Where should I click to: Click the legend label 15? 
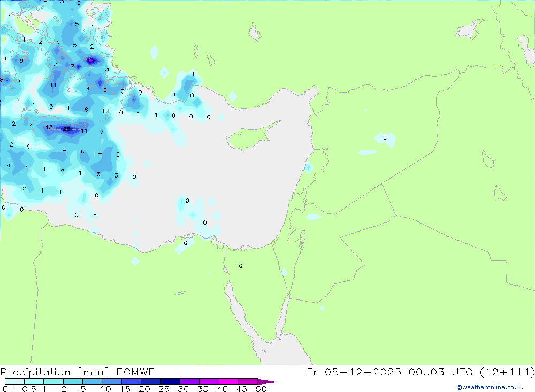125,389
